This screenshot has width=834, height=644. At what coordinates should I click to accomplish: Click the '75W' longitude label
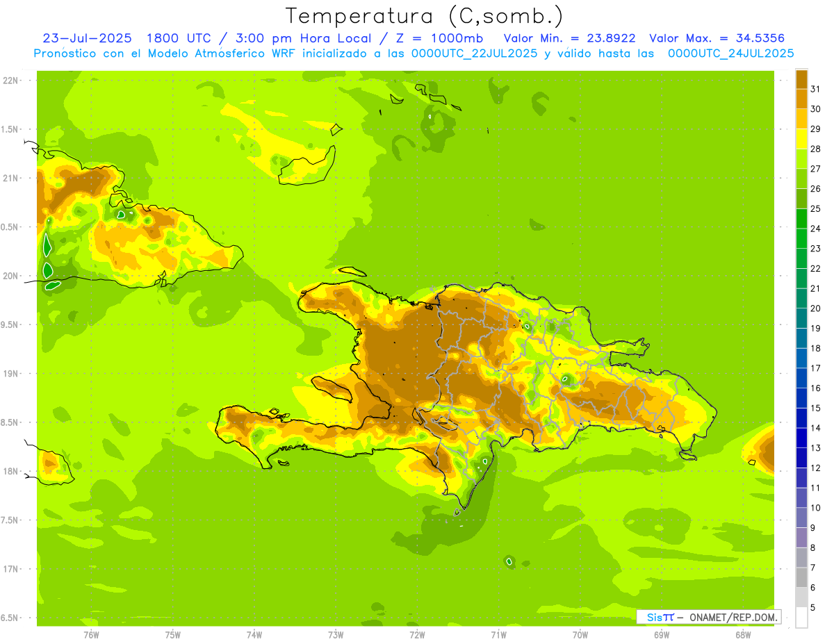tap(173, 634)
